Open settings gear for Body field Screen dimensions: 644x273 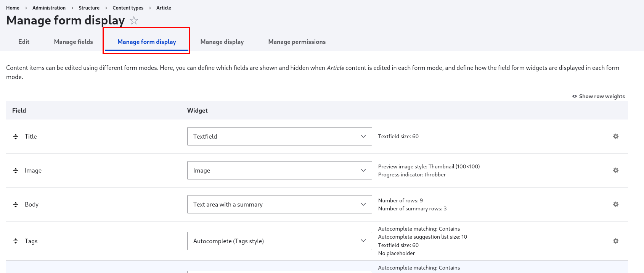click(615, 204)
